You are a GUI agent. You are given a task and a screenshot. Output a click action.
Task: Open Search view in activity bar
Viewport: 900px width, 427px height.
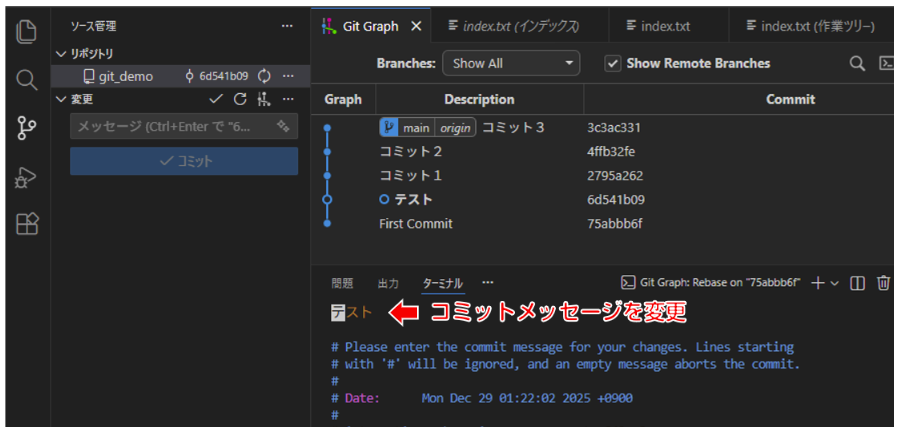point(27,79)
